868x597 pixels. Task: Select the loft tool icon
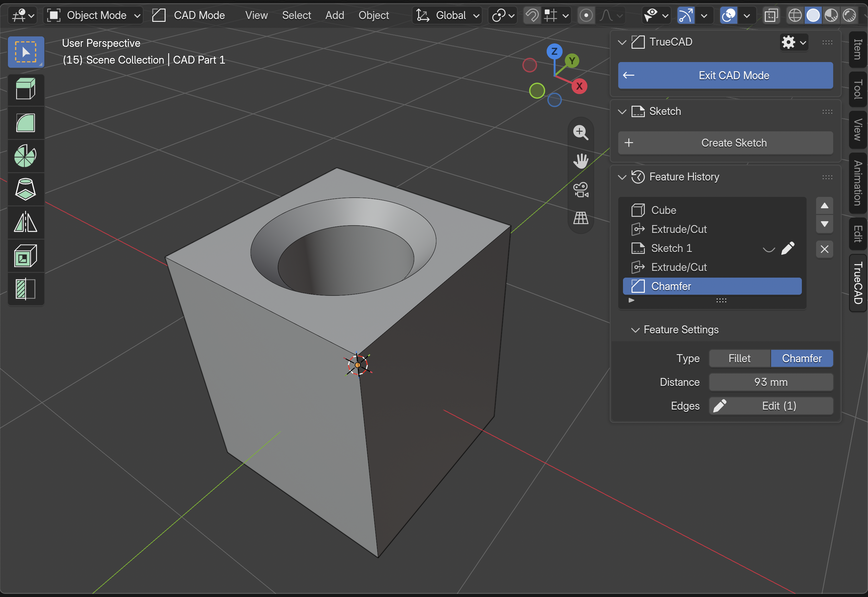pyautogui.click(x=26, y=189)
